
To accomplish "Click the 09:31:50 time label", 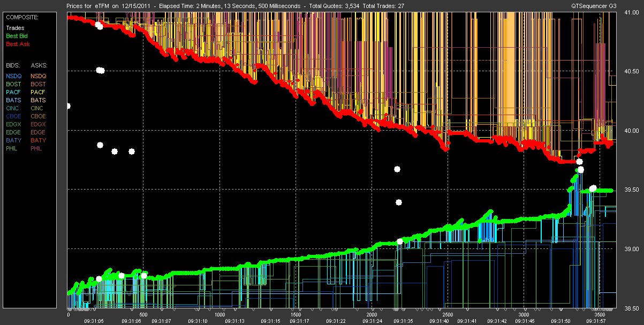I will (560, 321).
